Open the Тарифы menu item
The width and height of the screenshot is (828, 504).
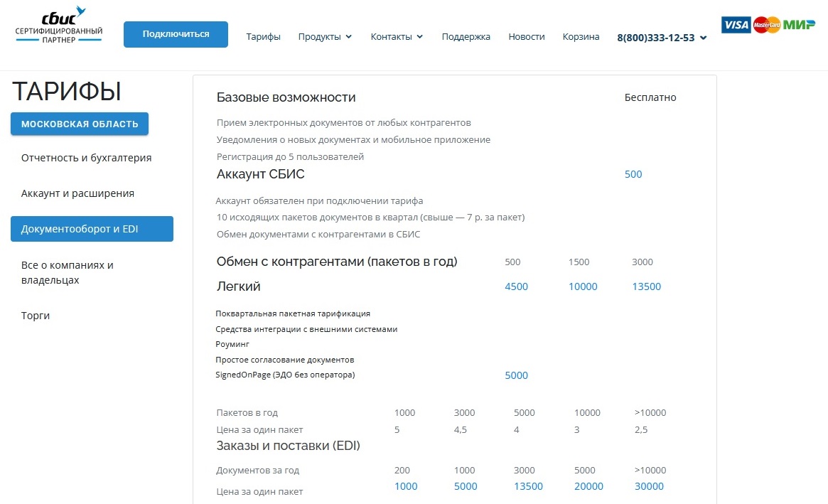[x=263, y=36]
